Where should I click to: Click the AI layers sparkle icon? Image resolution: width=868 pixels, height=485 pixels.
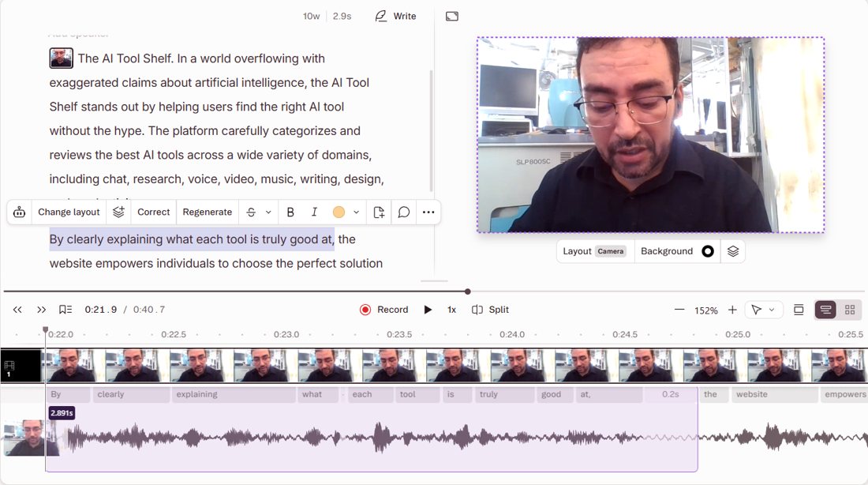[x=118, y=212]
